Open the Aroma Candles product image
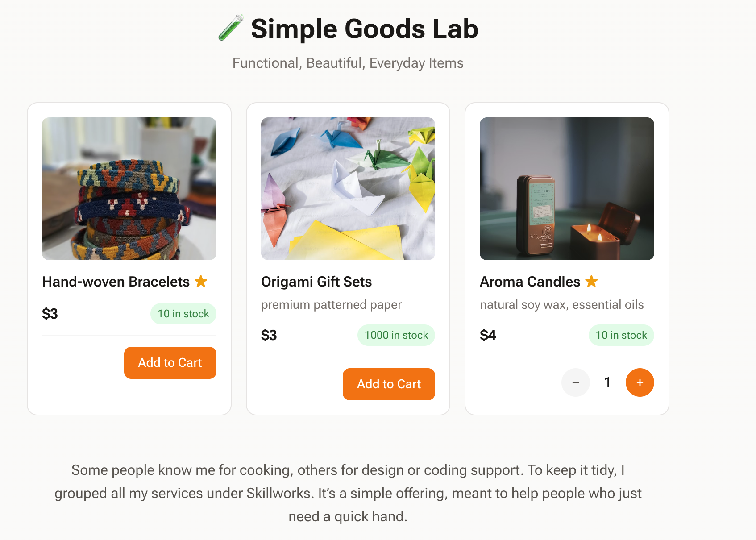The width and height of the screenshot is (756, 540). (567, 189)
